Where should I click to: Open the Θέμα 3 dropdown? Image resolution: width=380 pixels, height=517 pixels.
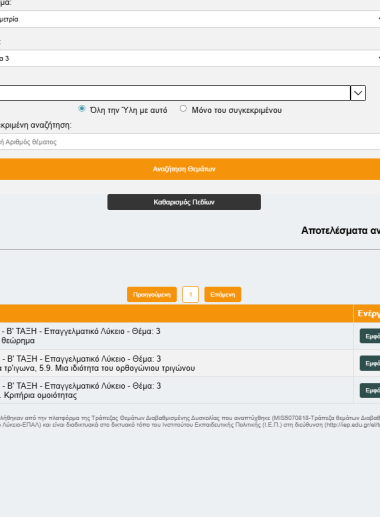(190, 59)
